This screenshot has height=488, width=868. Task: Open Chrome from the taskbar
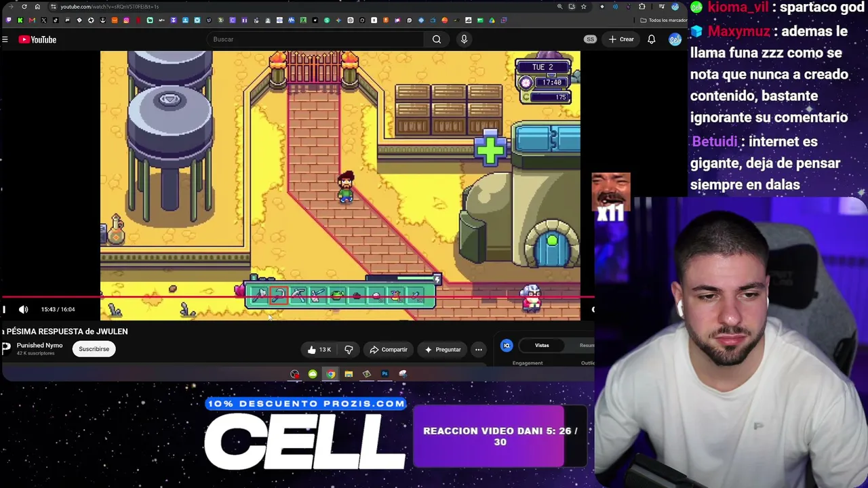tap(330, 374)
